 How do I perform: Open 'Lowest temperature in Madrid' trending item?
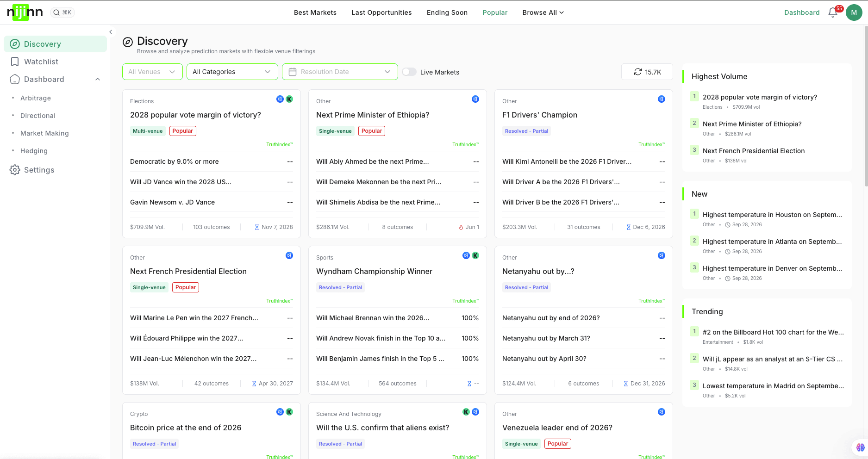pyautogui.click(x=773, y=386)
